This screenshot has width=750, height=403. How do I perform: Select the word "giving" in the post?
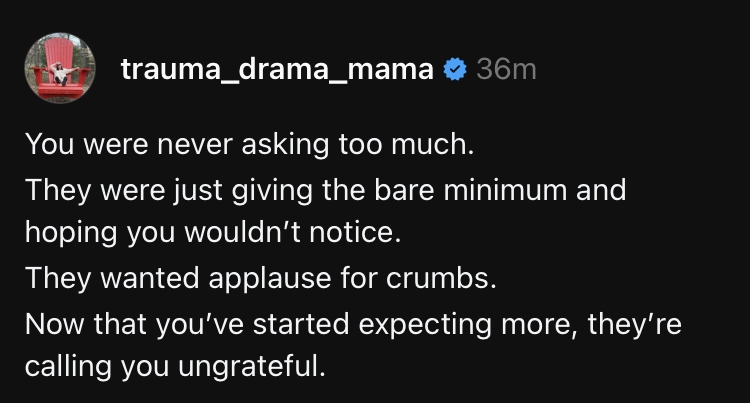tap(272, 190)
